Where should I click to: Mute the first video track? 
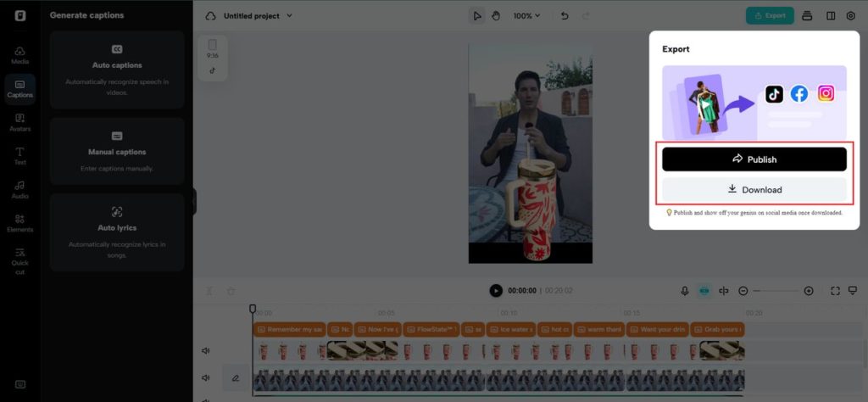[x=205, y=350]
